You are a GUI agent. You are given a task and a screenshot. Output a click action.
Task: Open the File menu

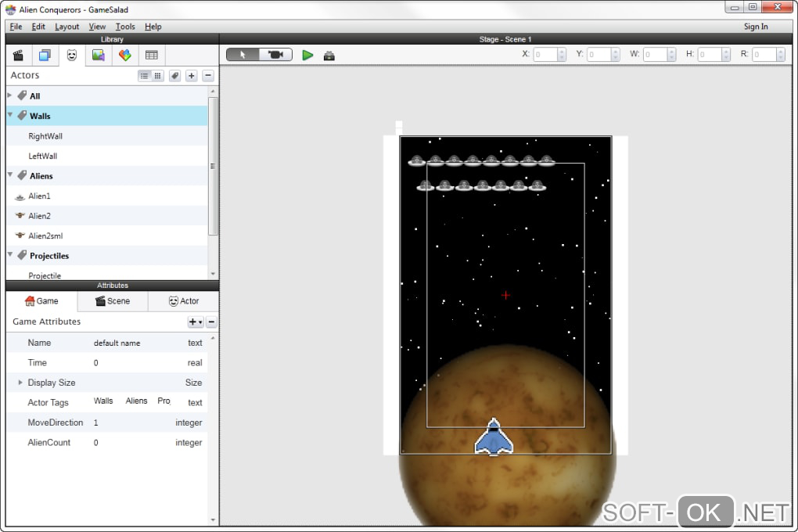(16, 27)
